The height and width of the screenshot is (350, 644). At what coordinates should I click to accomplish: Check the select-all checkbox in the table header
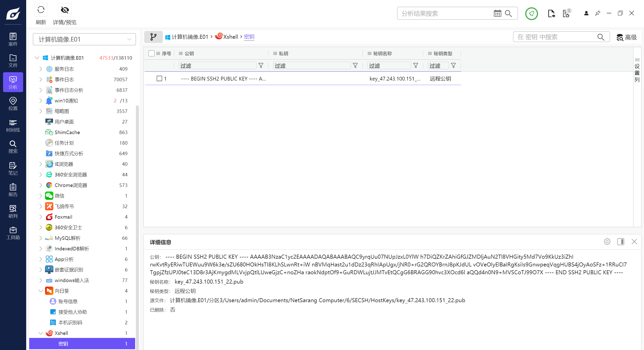[151, 53]
